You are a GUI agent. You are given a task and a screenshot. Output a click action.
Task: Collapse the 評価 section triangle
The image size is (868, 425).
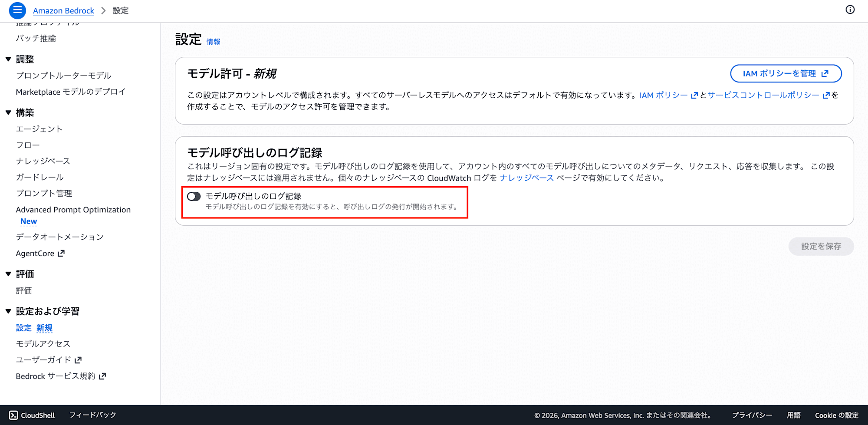coord(8,274)
